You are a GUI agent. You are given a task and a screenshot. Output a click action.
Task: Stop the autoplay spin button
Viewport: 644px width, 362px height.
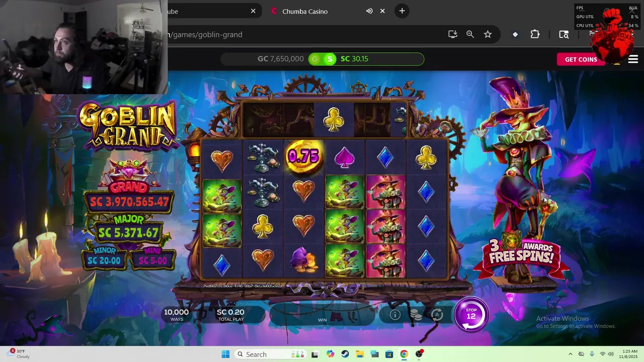(x=471, y=316)
